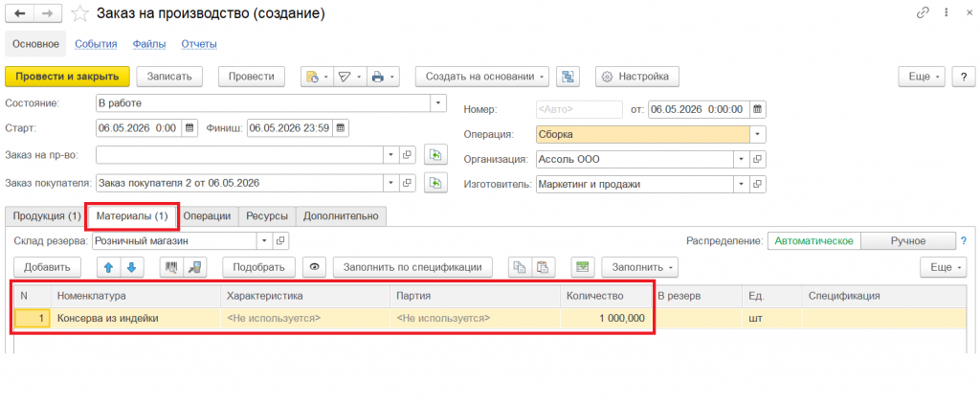Click the blue distribution help question mark
Viewport: 980px width, 404px height.
click(963, 241)
